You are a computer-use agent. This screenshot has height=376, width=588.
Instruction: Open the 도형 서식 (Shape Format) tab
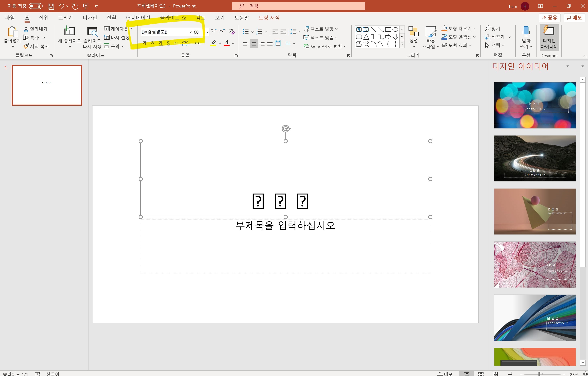[269, 18]
